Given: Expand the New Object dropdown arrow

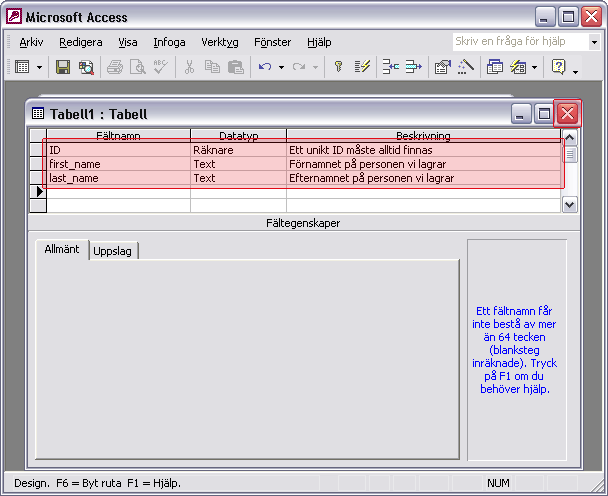Looking at the screenshot, I should click(x=535, y=67).
